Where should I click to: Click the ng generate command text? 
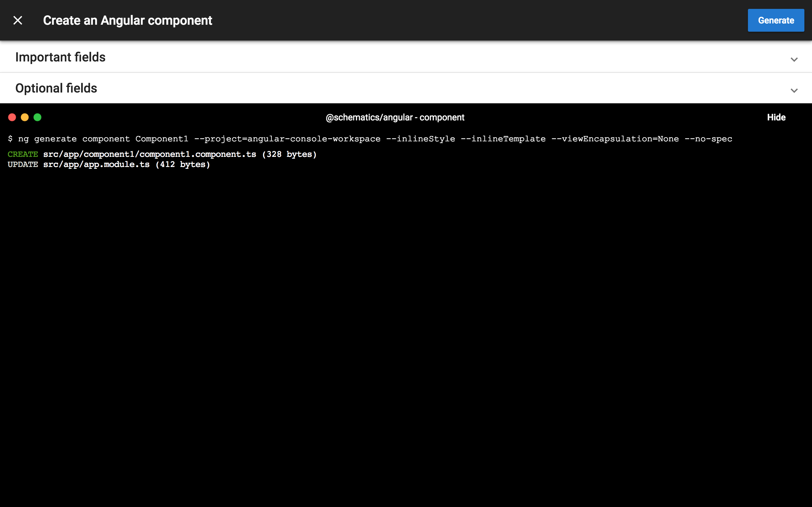pyautogui.click(x=369, y=138)
